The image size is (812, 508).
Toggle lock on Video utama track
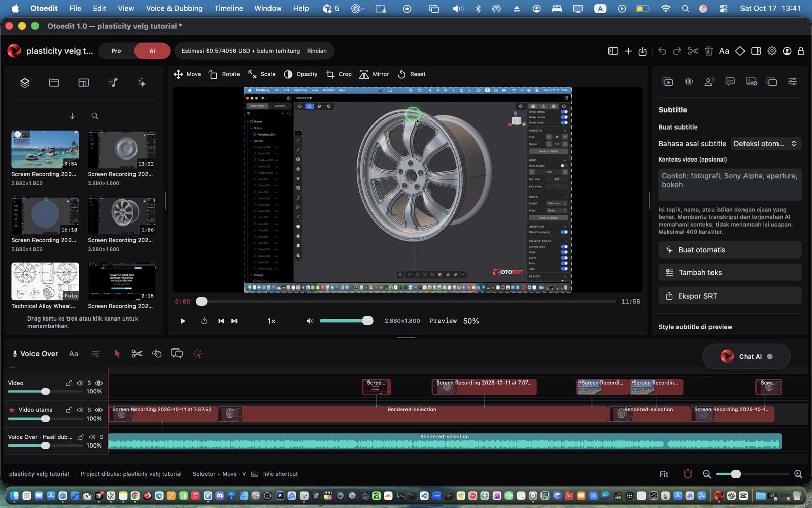tap(69, 410)
